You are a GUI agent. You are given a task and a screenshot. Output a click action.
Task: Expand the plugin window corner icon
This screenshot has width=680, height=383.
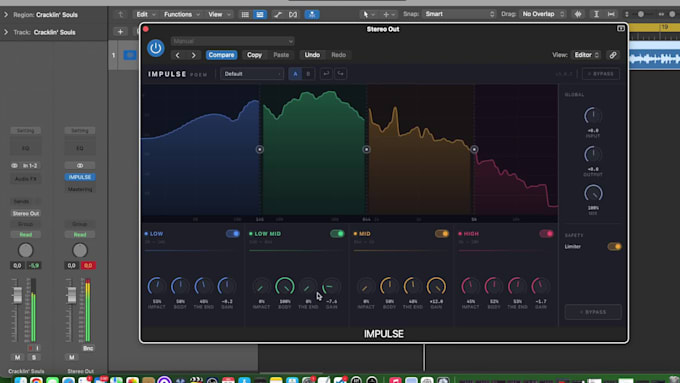(621, 29)
